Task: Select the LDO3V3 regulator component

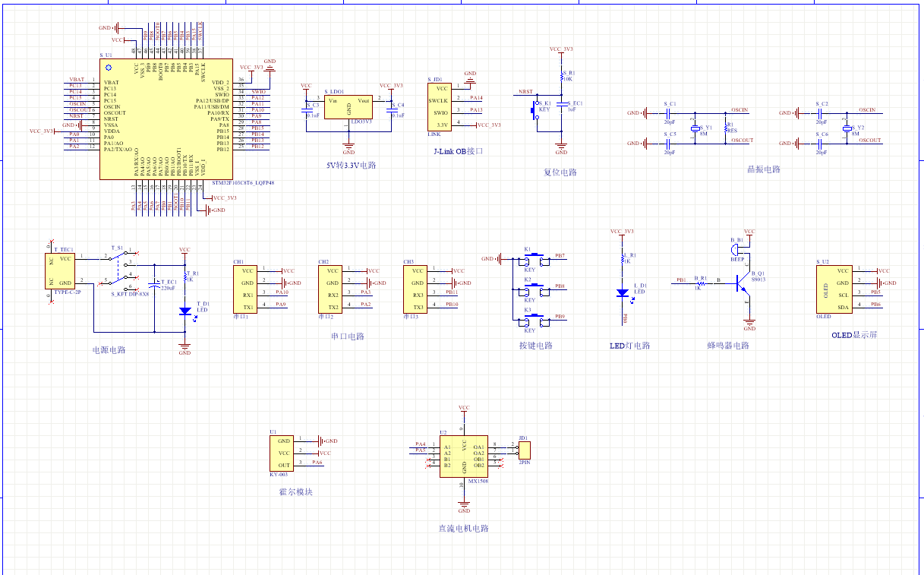Action: (348, 107)
